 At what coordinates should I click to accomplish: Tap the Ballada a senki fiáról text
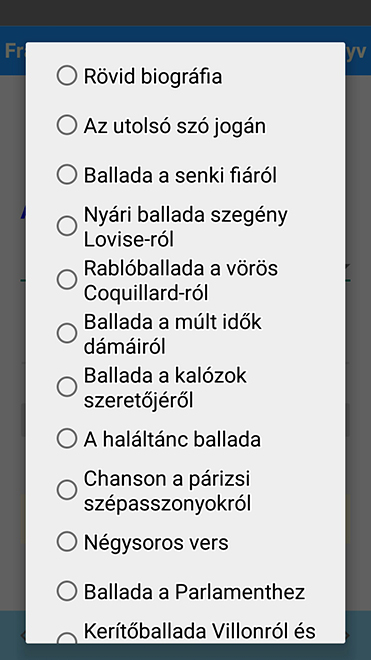tap(180, 175)
